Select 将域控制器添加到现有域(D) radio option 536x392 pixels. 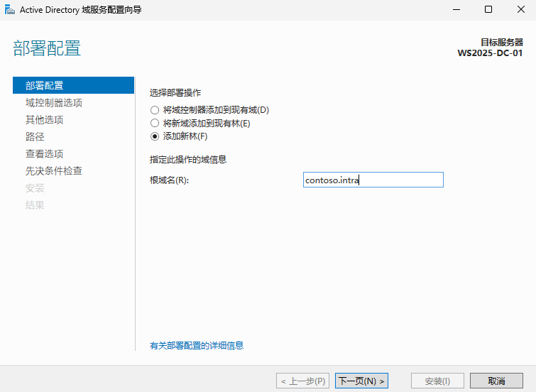[155, 110]
